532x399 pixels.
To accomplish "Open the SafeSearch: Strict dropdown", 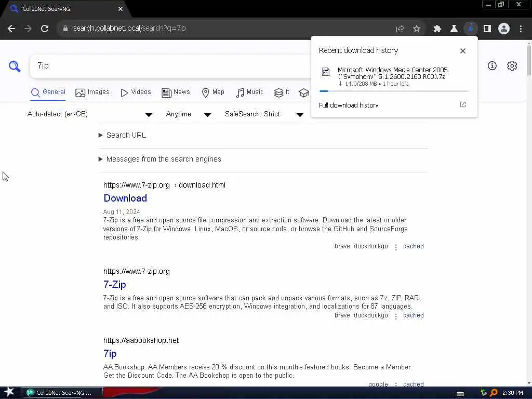I will click(x=264, y=114).
